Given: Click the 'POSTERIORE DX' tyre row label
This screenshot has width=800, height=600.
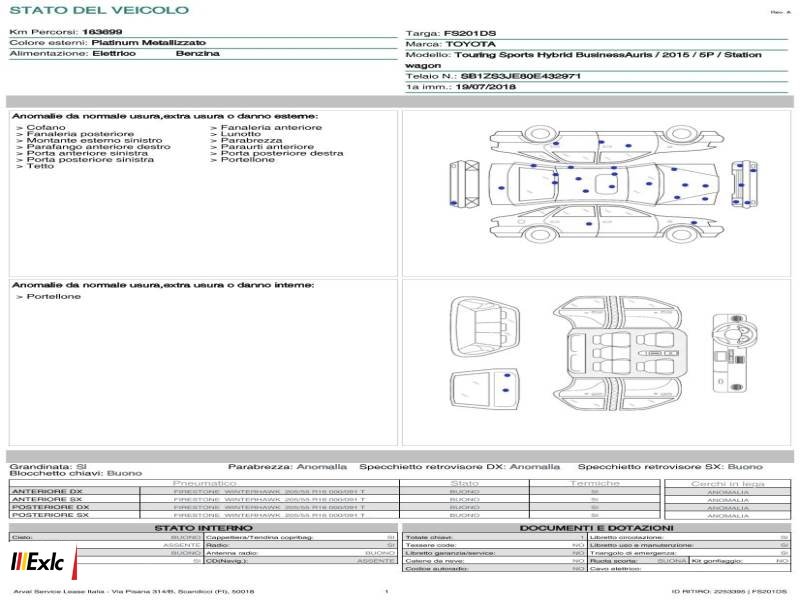Looking at the screenshot, I should coord(51,507).
